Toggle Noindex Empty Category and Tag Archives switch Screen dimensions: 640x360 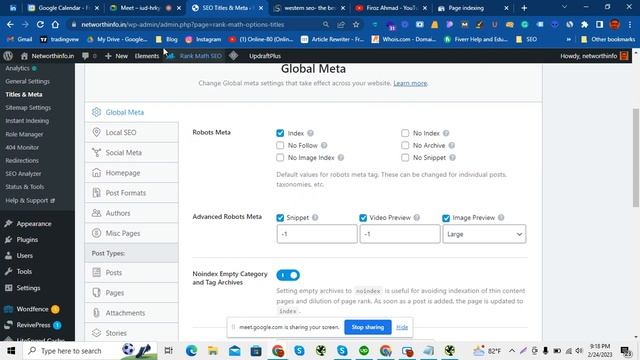(288, 275)
